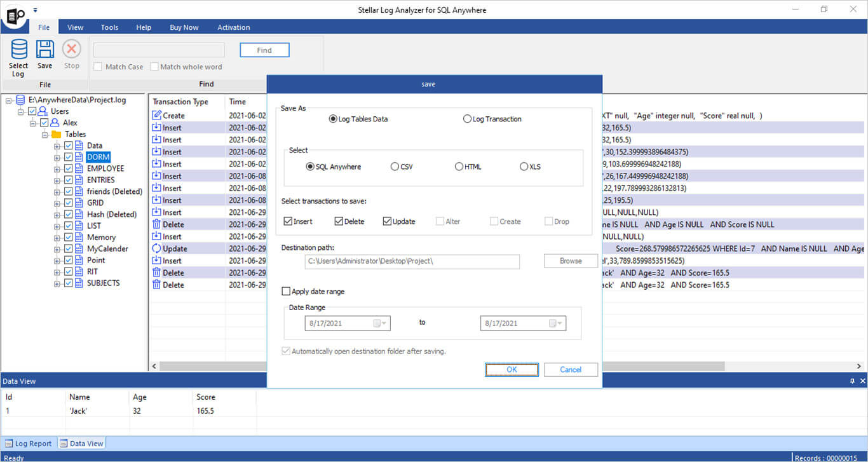This screenshot has width=868, height=462.
Task: Choose HTML output format
Action: (x=459, y=166)
